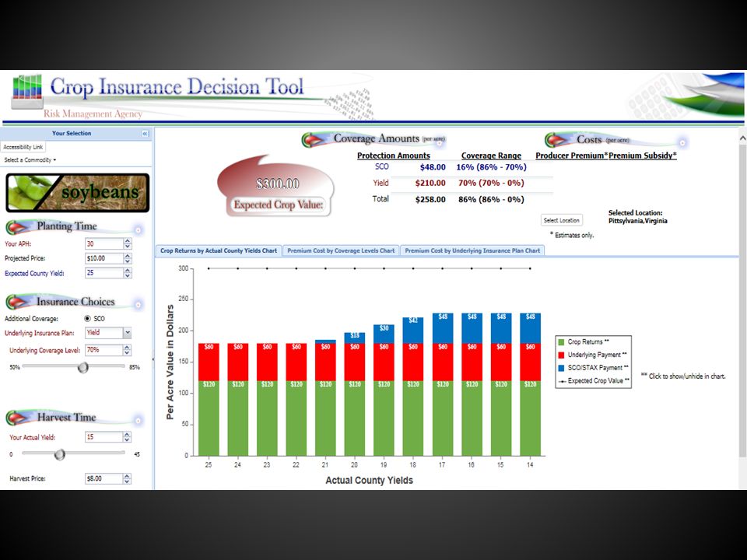Open Underlying Insurance Plan dropdown
The image size is (747, 560).
127,333
